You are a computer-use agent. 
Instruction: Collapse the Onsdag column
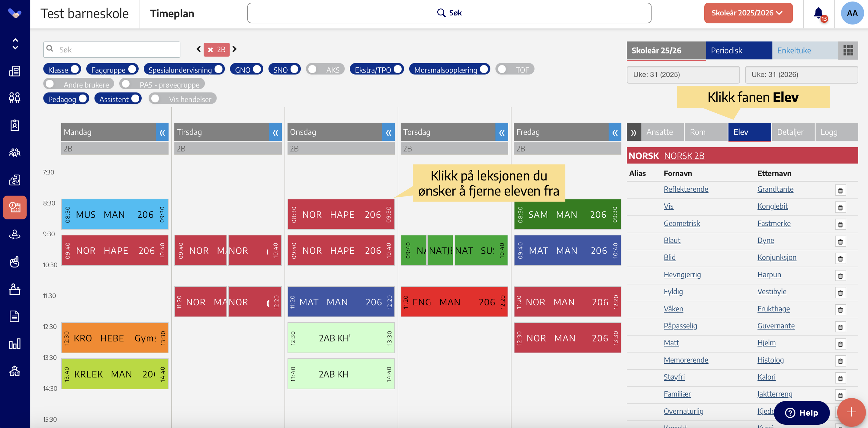(388, 132)
